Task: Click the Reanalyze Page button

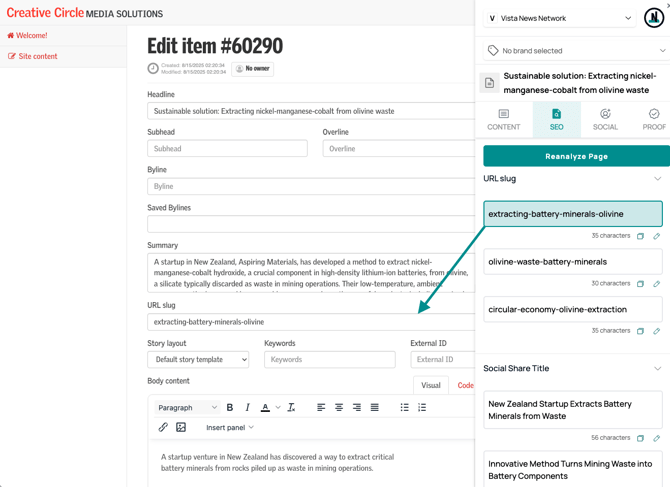Action: tap(576, 156)
